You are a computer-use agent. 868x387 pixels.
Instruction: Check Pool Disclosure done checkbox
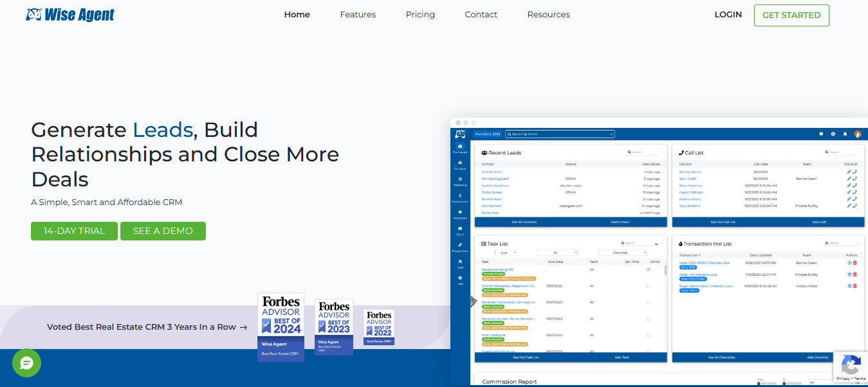tap(648, 335)
